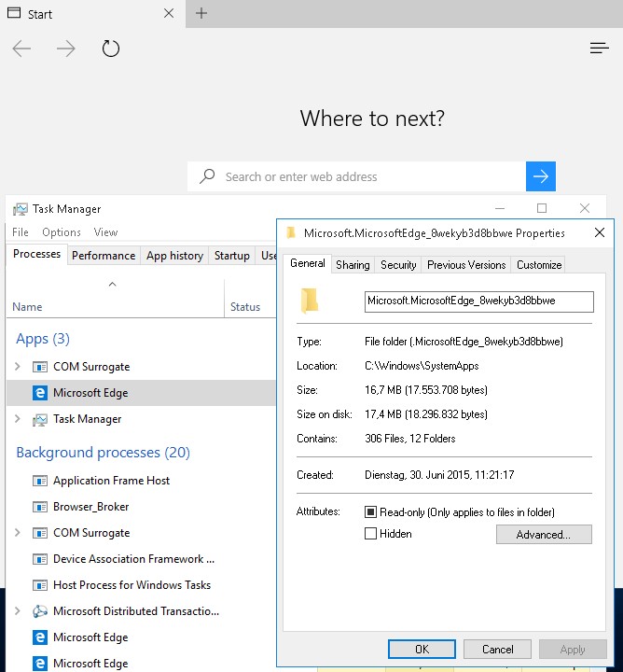This screenshot has height=672, width=623.
Task: Open the Previous Versions tab
Action: (x=466, y=265)
